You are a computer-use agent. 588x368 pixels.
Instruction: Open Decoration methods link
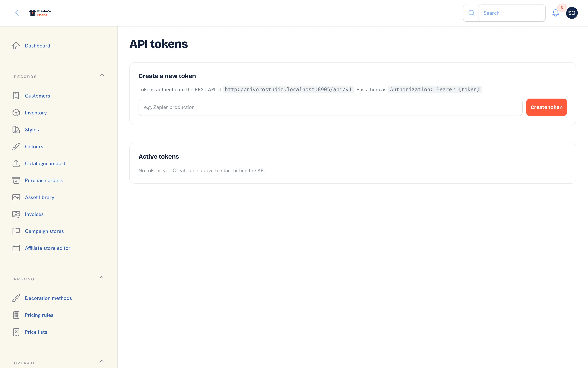[x=48, y=298]
